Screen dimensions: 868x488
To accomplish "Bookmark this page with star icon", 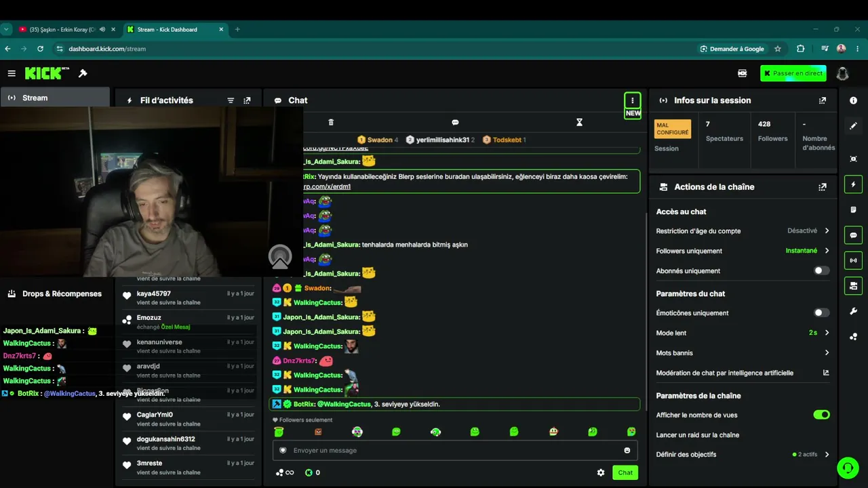I will (778, 49).
